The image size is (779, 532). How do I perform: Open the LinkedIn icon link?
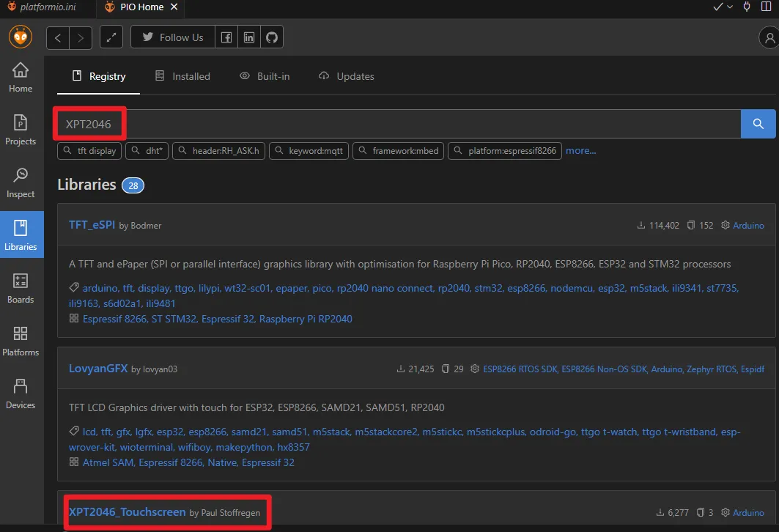point(249,37)
